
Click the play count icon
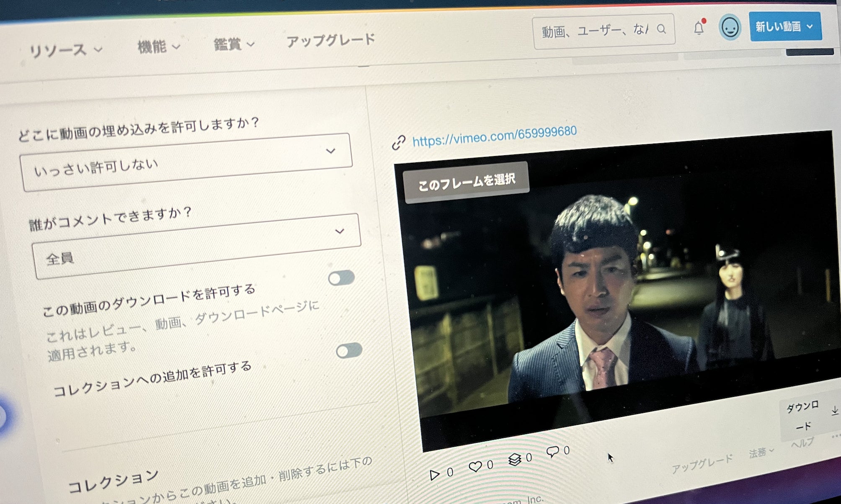point(434,475)
